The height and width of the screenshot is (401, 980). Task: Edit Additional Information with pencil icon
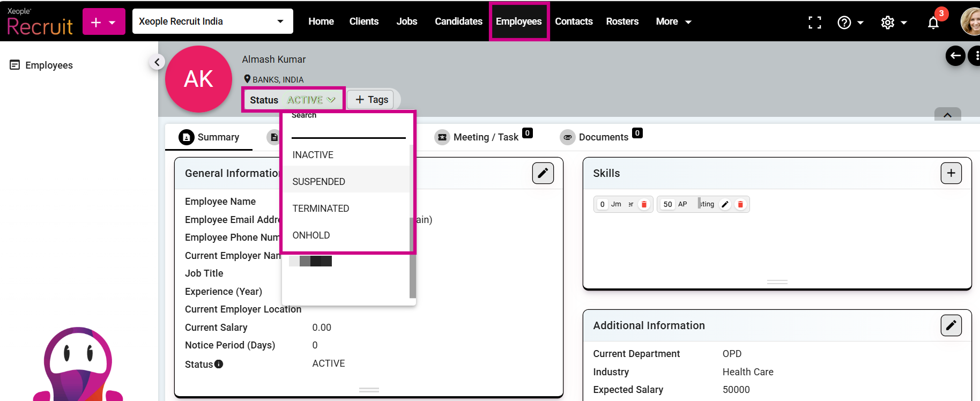[x=951, y=325]
